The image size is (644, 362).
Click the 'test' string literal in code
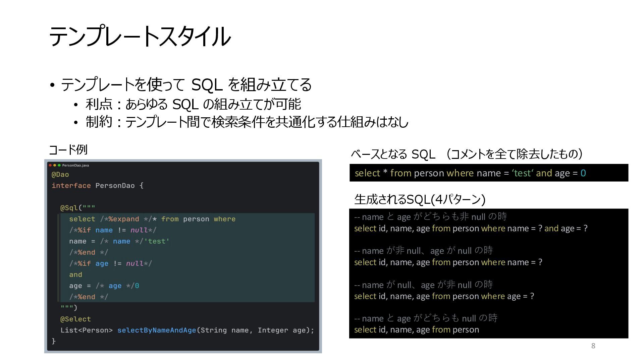(x=157, y=241)
